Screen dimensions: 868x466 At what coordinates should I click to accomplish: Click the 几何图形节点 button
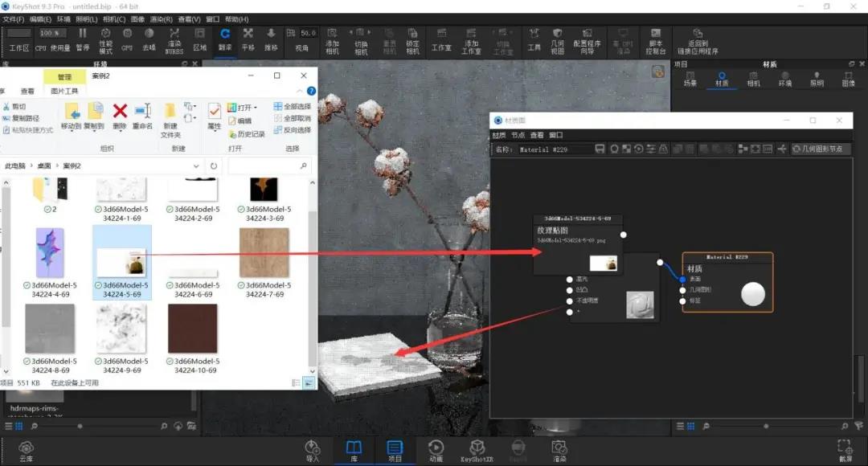(820, 149)
